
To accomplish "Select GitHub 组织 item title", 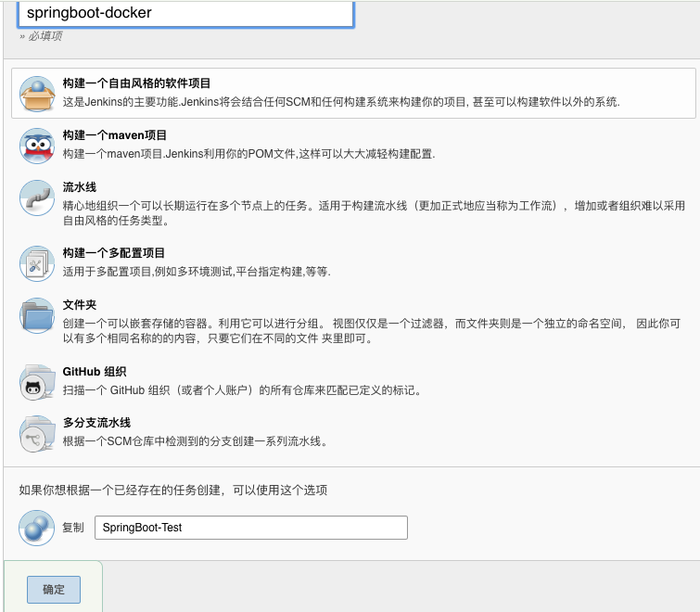I will click(95, 372).
